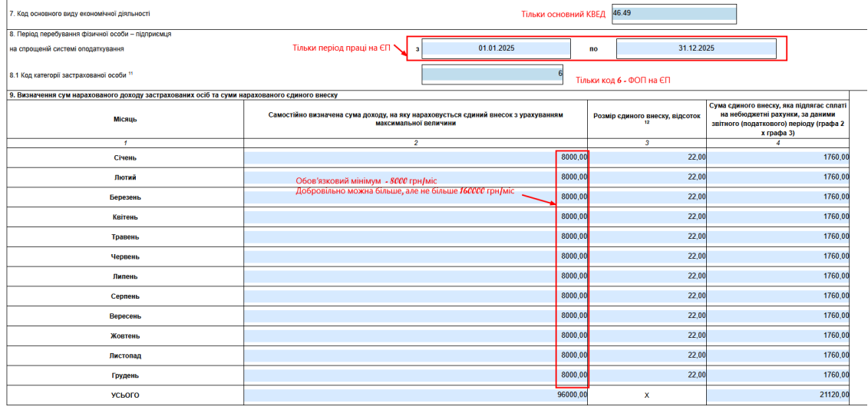
Task: Click the main KVED code field 46.49
Action: coord(675,14)
